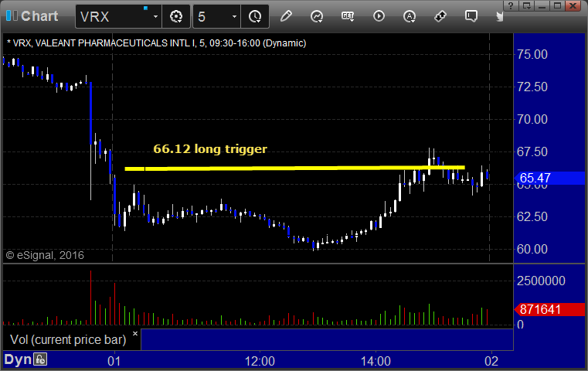Viewport: 588px width, 371px height.
Task: Click the chart title VRX, VALEANT PHARMACEUTICALS text
Action: click(x=156, y=43)
